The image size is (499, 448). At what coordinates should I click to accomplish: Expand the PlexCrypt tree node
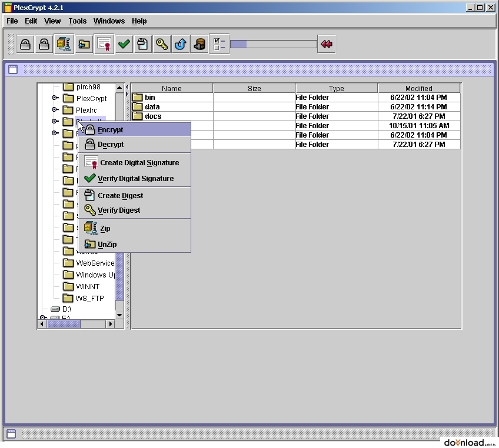pos(55,98)
